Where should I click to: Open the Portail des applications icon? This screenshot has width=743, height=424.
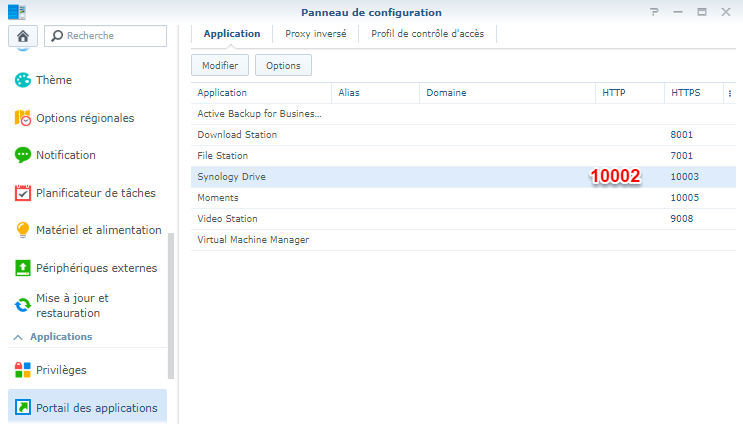tap(22, 407)
